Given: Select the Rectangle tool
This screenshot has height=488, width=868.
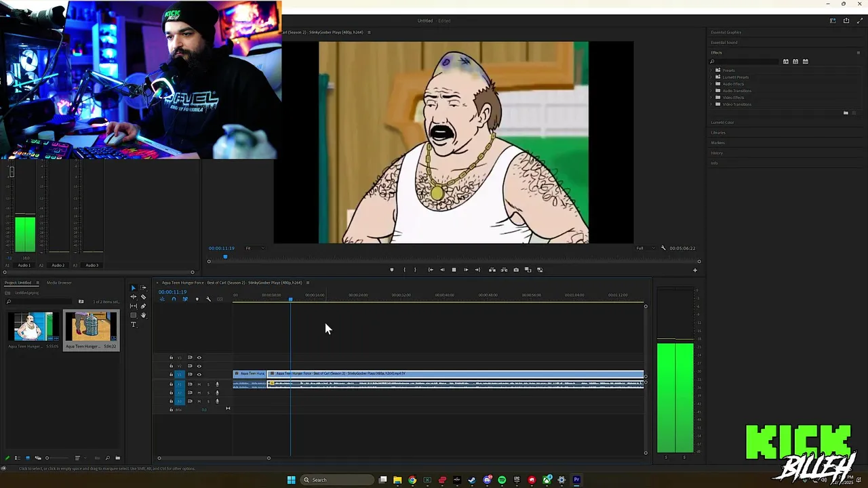Looking at the screenshot, I should click(x=134, y=315).
